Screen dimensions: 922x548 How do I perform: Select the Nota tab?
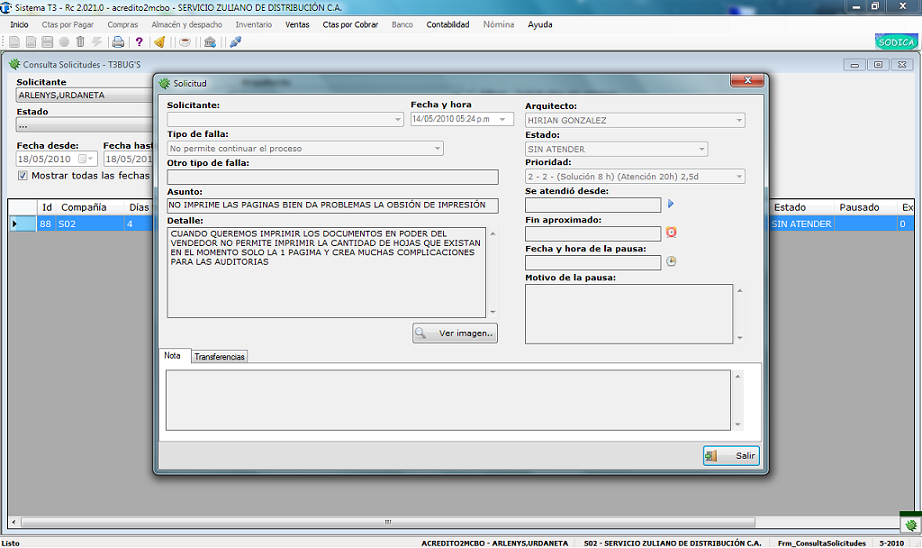pos(173,356)
